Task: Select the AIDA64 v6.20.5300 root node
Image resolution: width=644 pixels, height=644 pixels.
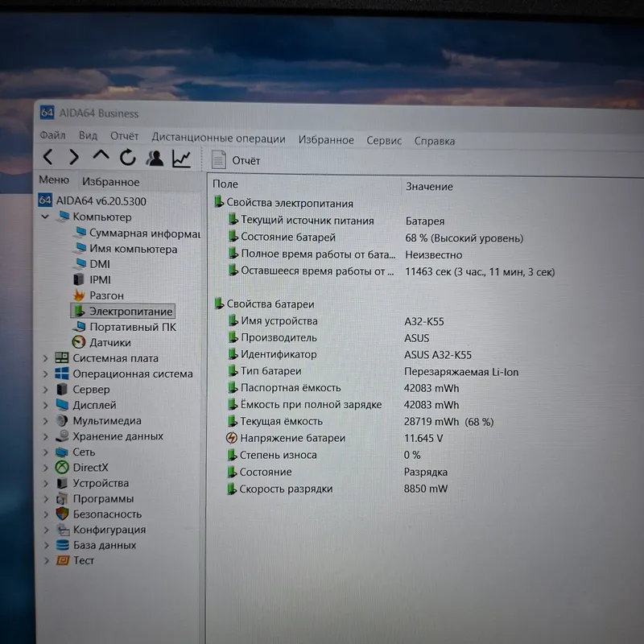Action: (93, 200)
